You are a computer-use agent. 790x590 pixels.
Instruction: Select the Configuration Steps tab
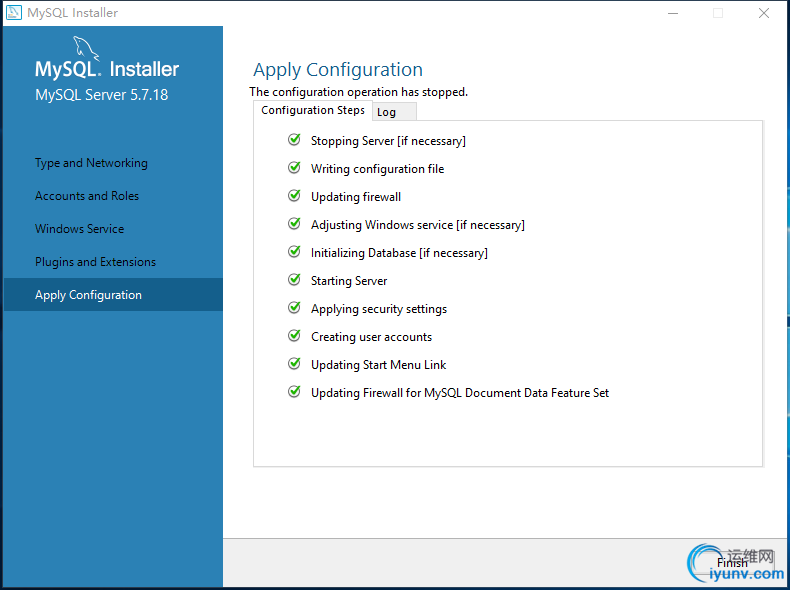click(312, 110)
